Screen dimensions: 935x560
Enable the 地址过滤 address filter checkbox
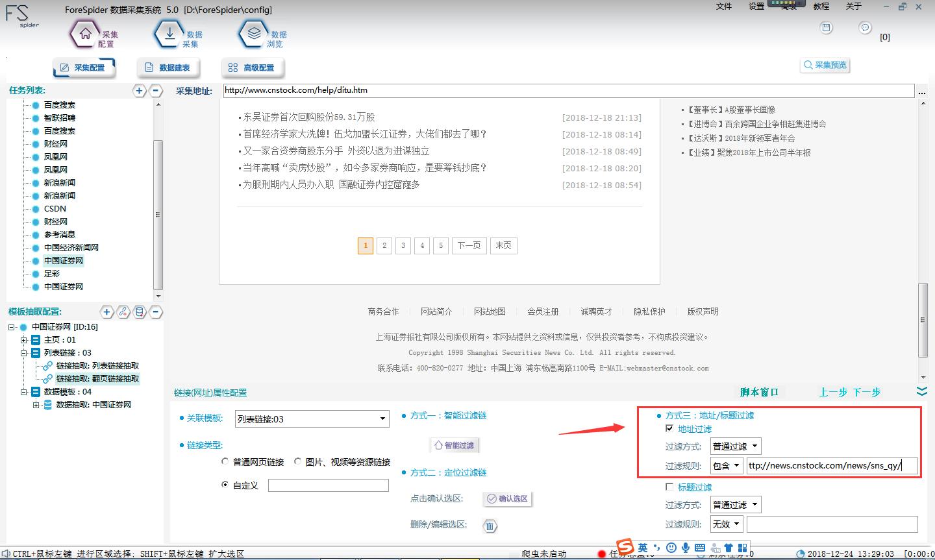click(669, 428)
